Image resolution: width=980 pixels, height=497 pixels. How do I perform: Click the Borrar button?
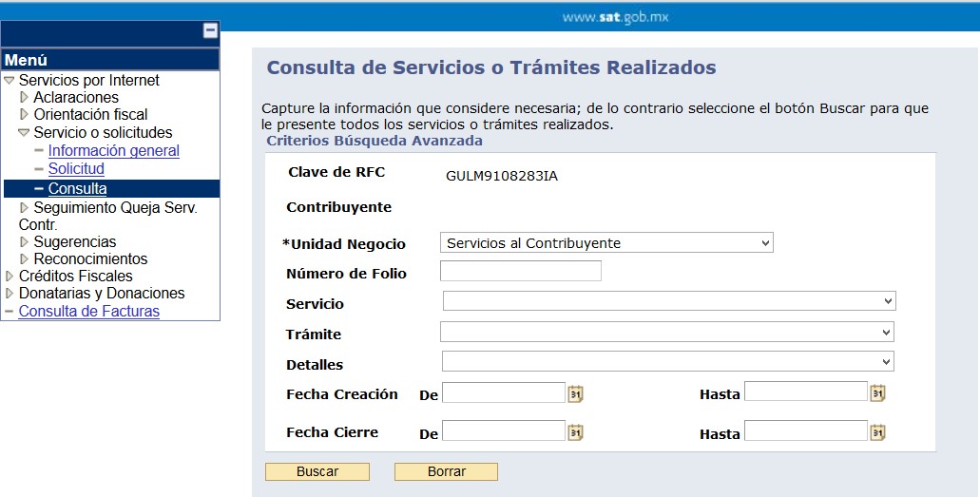click(446, 471)
